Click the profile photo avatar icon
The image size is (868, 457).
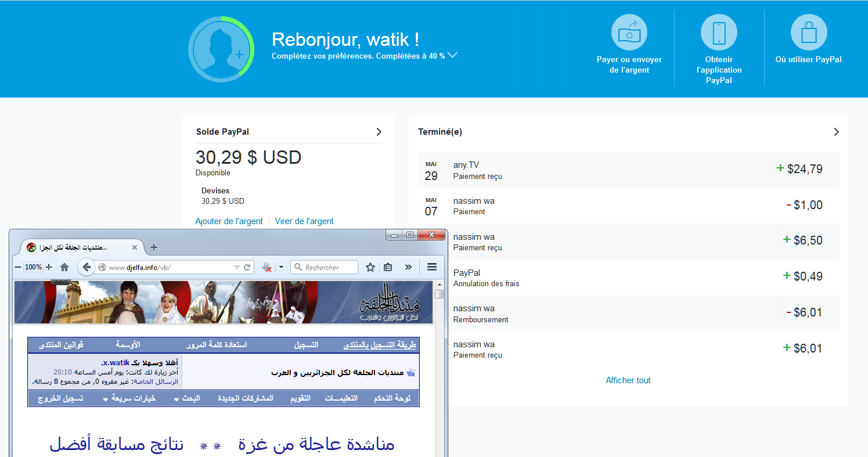(x=221, y=49)
